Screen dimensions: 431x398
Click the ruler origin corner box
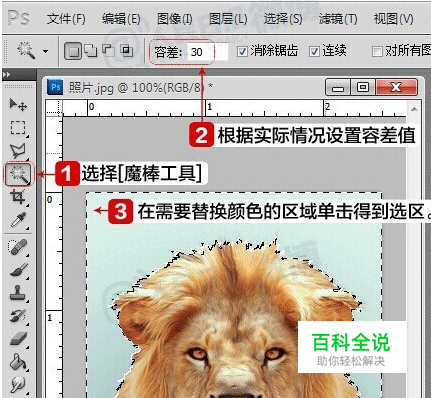coord(54,108)
